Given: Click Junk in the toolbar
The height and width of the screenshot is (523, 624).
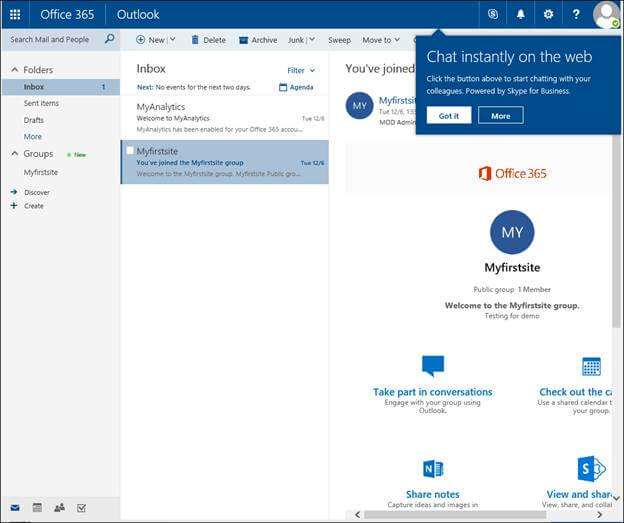Looking at the screenshot, I should pos(296,40).
